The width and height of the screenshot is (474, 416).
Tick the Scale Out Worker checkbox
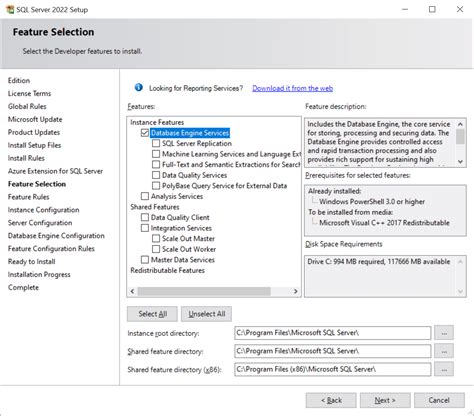pos(156,249)
